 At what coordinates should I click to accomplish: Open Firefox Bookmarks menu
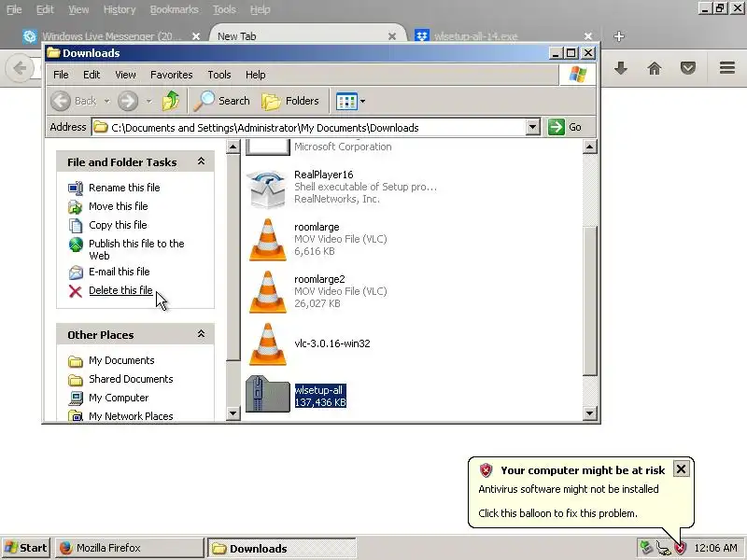[x=174, y=9]
